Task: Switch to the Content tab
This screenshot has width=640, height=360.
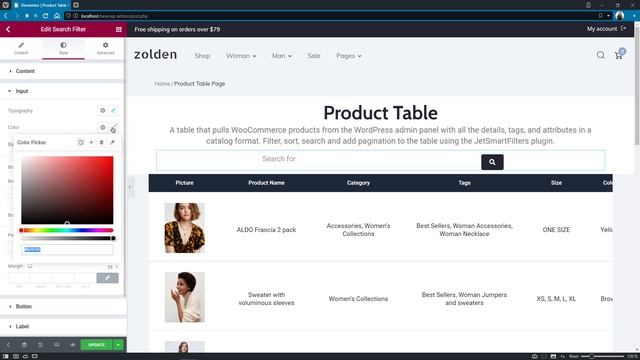Action: click(x=21, y=49)
